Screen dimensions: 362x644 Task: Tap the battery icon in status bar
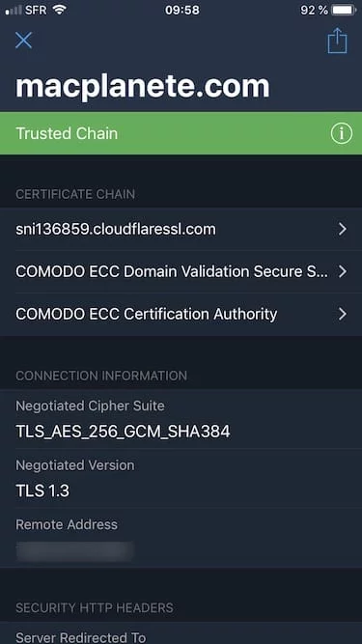click(x=345, y=11)
